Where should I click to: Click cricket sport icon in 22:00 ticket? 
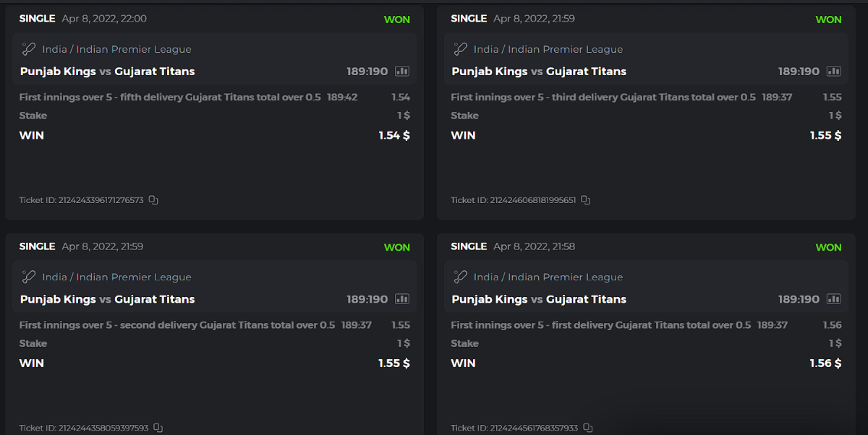(x=28, y=49)
